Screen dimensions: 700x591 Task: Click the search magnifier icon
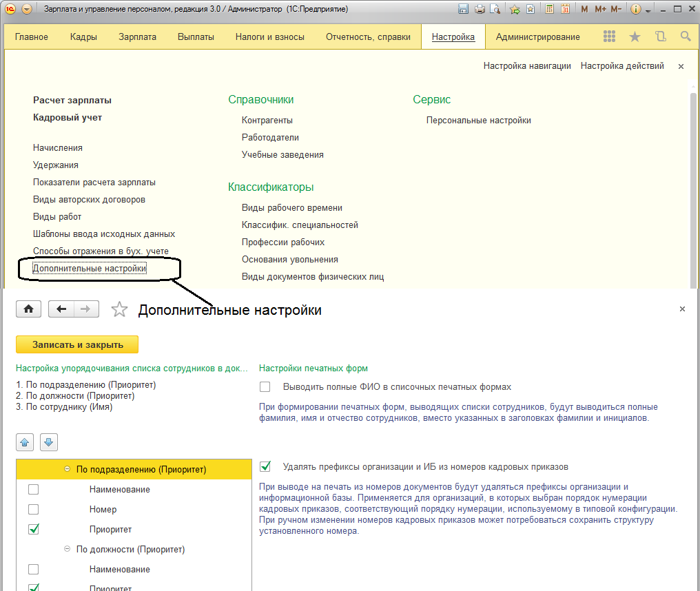click(x=685, y=37)
